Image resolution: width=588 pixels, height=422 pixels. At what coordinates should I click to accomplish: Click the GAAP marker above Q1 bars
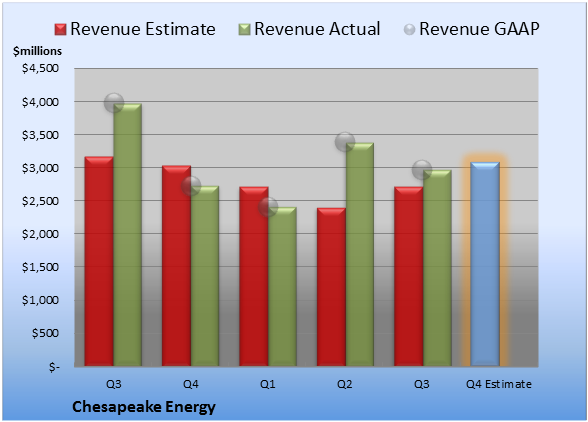pyautogui.click(x=268, y=207)
